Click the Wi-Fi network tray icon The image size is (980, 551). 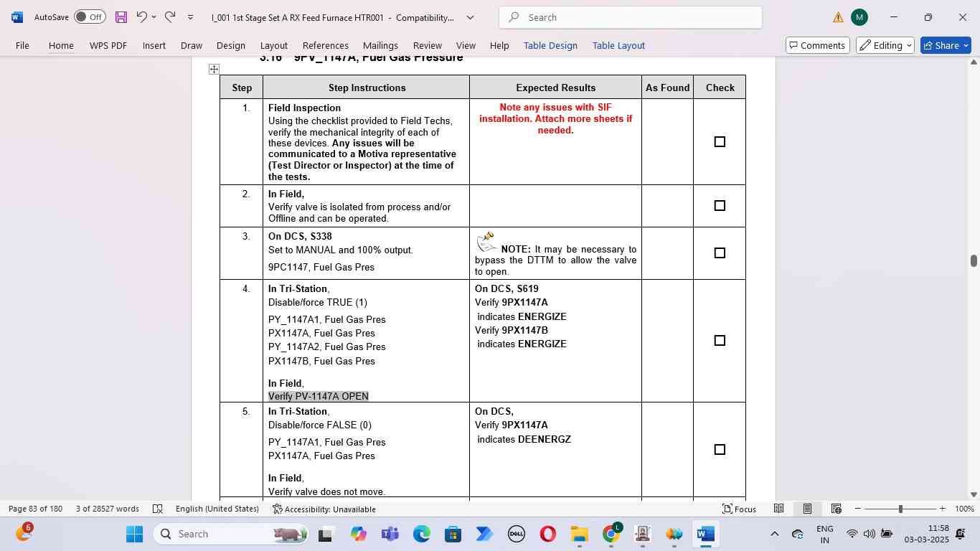(852, 534)
